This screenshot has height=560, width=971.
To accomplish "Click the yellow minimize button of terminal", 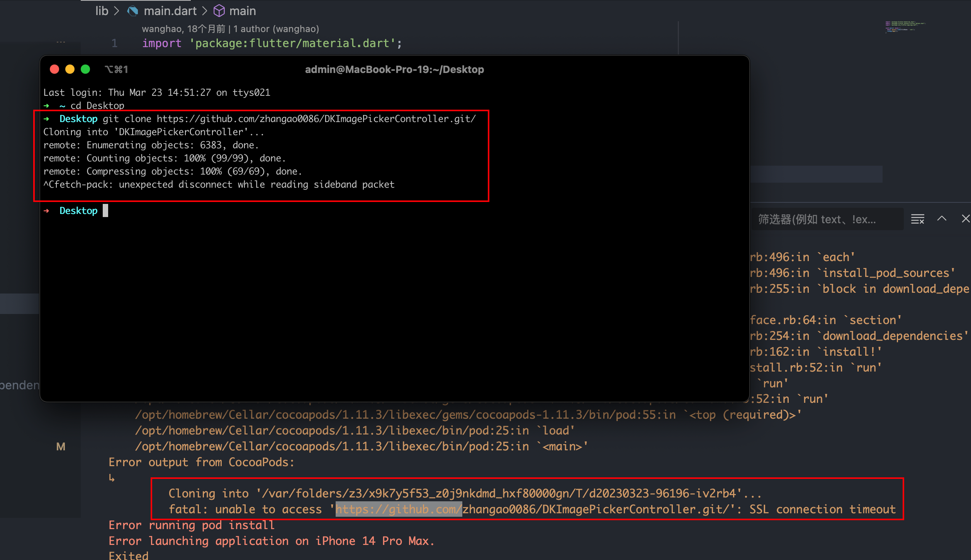I will pos(70,69).
